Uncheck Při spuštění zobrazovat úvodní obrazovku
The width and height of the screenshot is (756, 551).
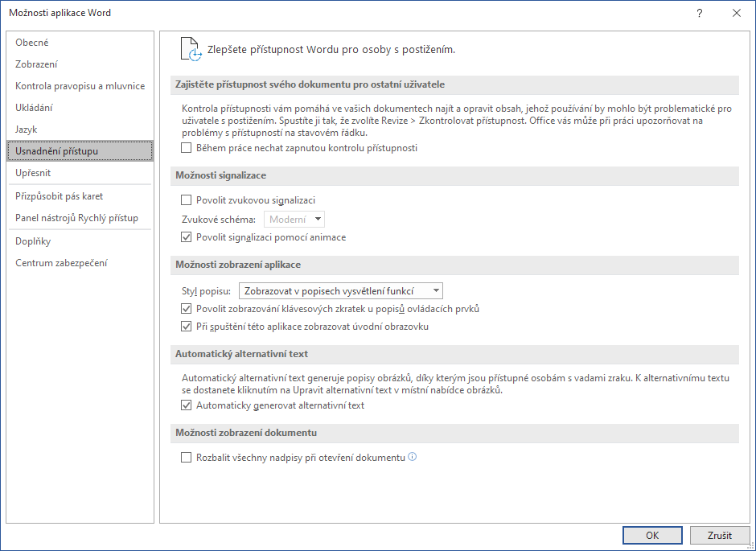point(187,327)
